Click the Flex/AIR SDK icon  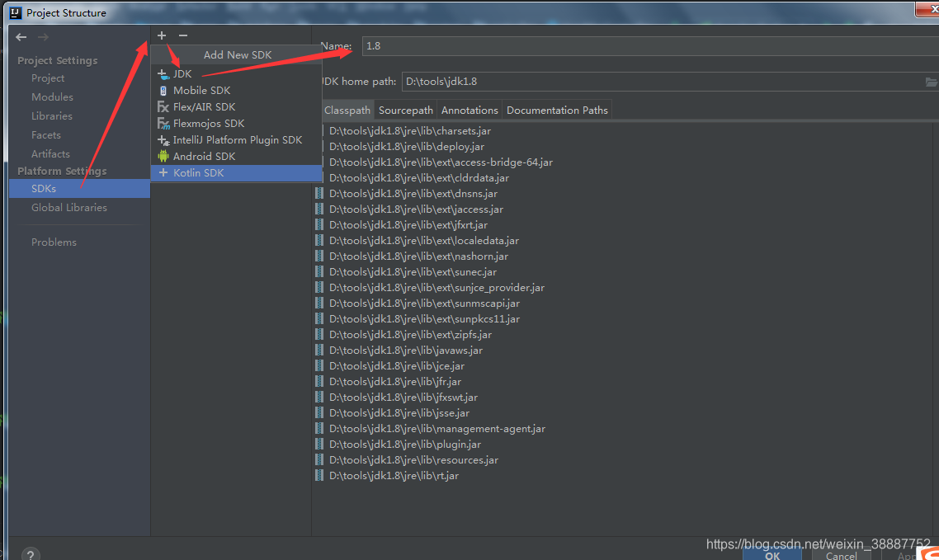163,107
